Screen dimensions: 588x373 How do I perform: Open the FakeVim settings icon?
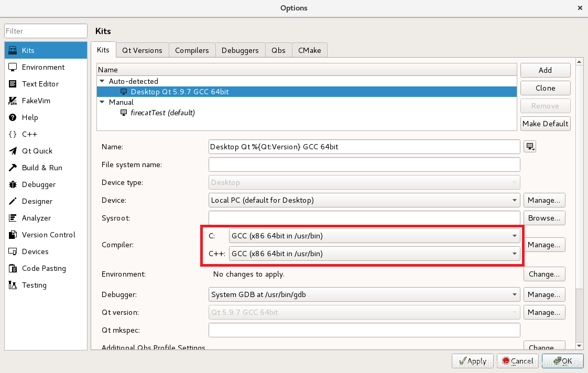tap(13, 101)
